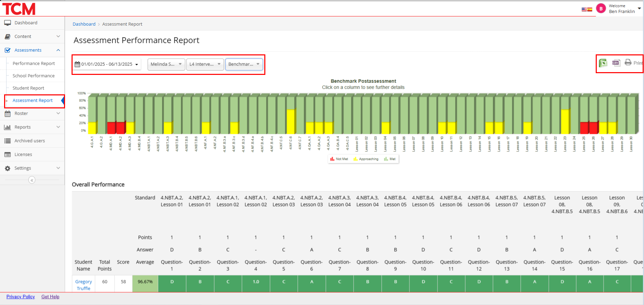Select School Performance menu item
Image resolution: width=644 pixels, height=305 pixels.
34,76
